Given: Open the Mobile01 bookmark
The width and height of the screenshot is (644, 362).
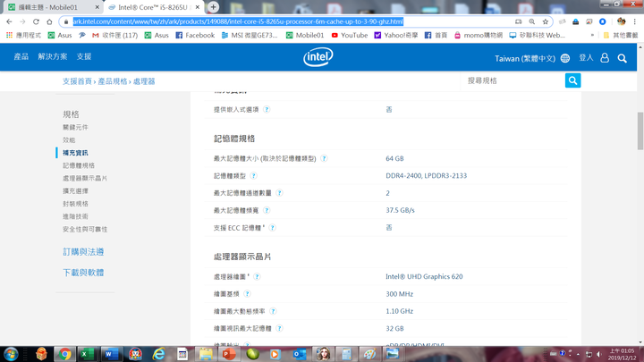Looking at the screenshot, I should pos(305,35).
